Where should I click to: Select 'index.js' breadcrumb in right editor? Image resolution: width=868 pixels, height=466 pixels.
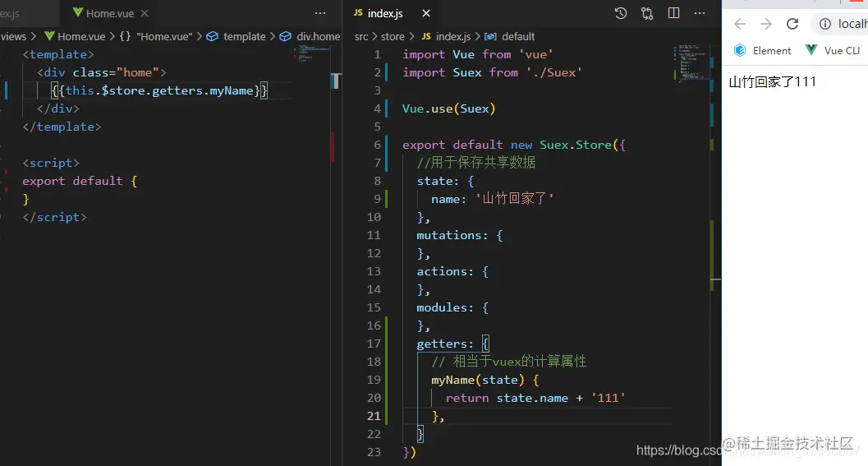tap(453, 36)
